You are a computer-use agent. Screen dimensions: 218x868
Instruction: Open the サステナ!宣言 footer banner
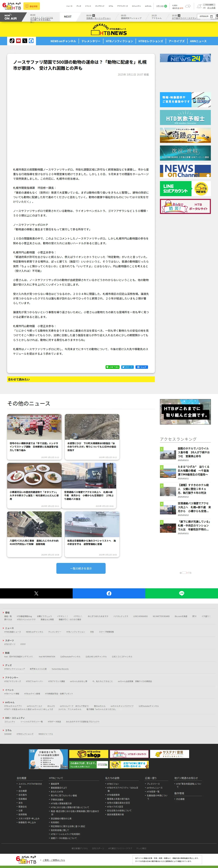point(169,754)
